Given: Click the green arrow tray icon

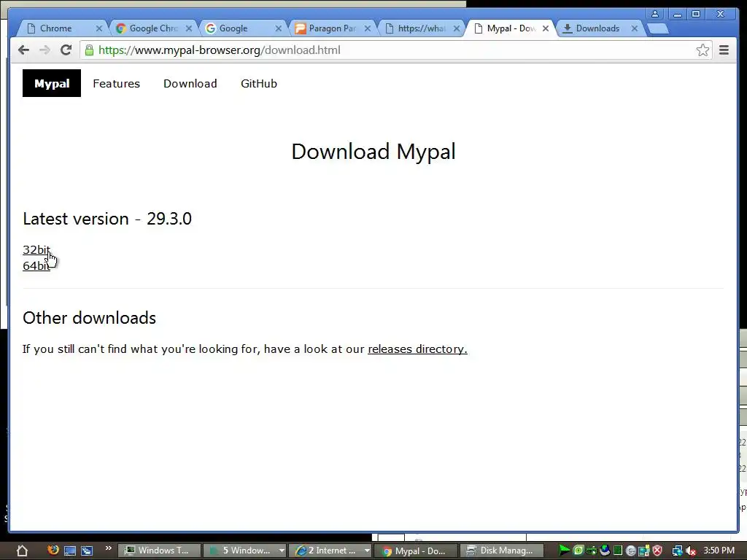Looking at the screenshot, I should coord(564,551).
